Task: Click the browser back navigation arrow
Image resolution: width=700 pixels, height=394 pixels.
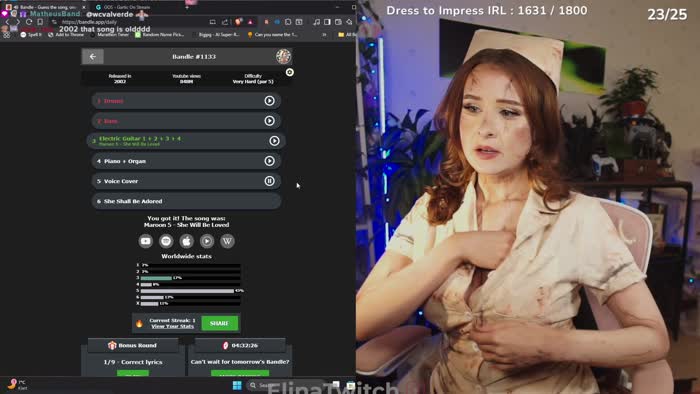Action: (x=7, y=22)
